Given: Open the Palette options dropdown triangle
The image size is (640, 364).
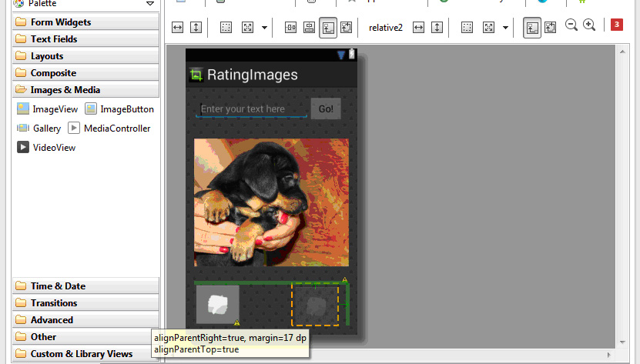Looking at the screenshot, I should 150,4.
